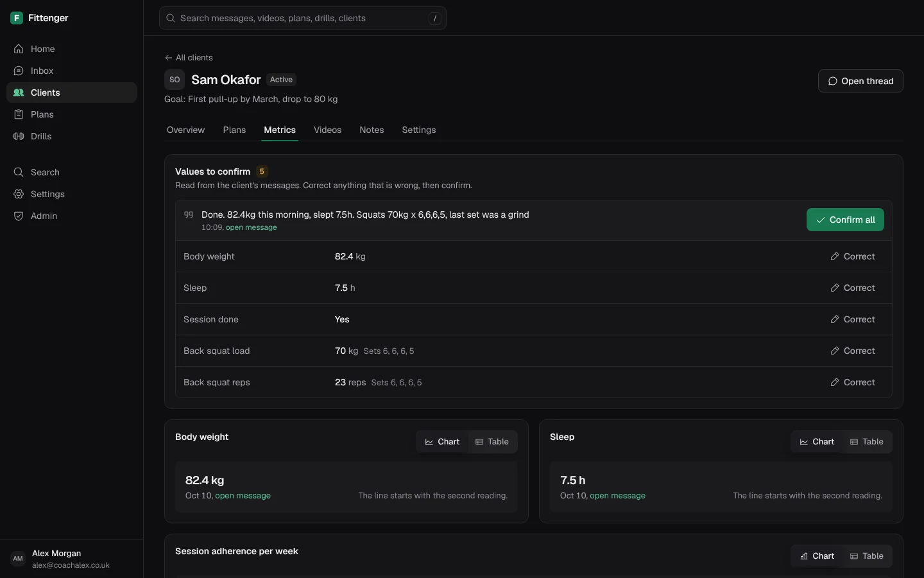924x578 pixels.
Task: Correct the Session done value
Action: [853, 319]
